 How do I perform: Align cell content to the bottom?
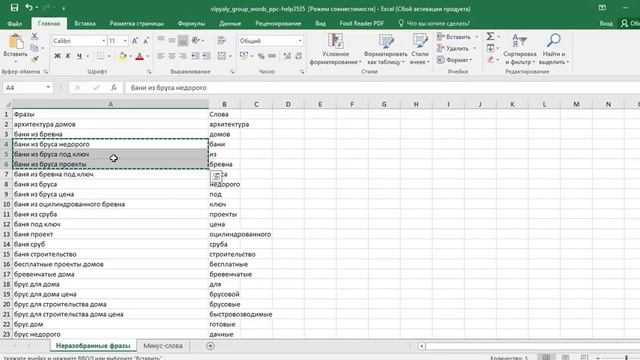point(183,40)
